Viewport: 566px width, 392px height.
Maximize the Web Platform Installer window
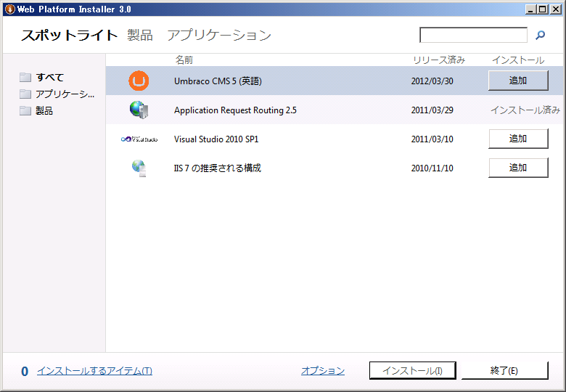click(542, 9)
